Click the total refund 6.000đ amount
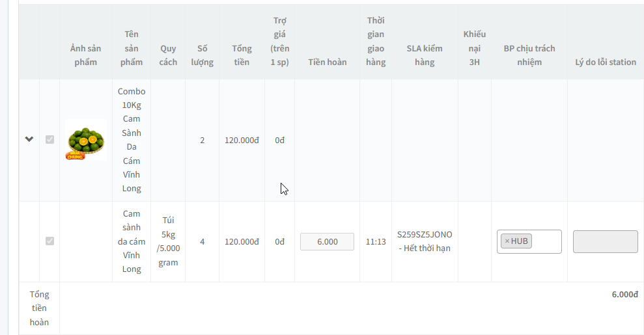The image size is (644, 335). pos(624,295)
